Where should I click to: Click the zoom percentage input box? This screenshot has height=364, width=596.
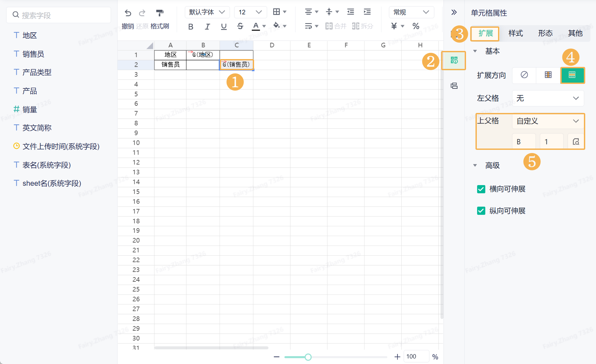(416, 357)
